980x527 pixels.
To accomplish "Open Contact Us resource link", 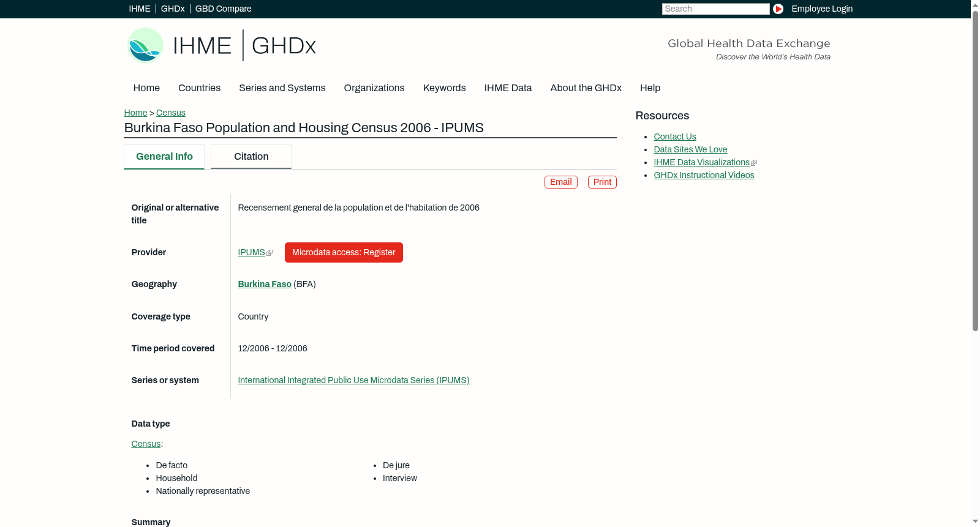I will tap(675, 136).
